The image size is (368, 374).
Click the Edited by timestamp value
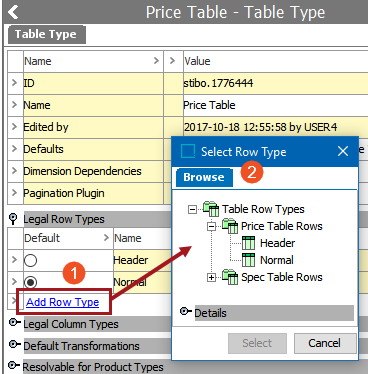pyautogui.click(x=260, y=127)
